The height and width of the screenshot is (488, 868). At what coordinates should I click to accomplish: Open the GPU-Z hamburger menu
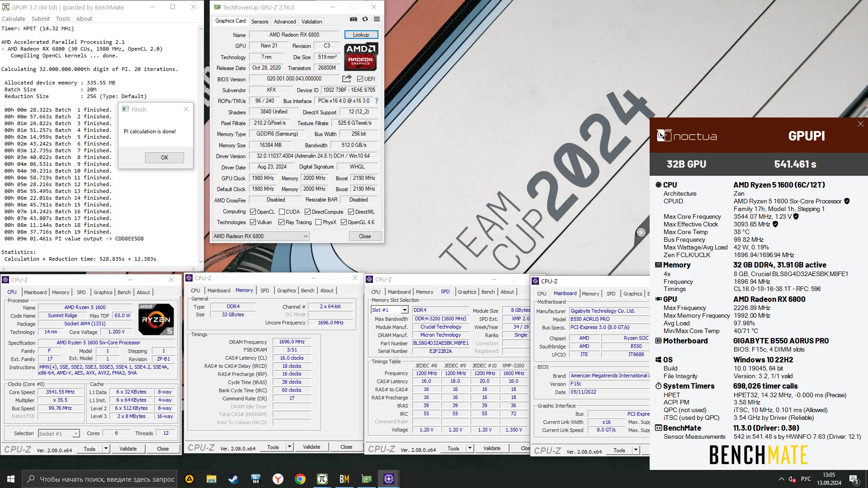[x=377, y=19]
